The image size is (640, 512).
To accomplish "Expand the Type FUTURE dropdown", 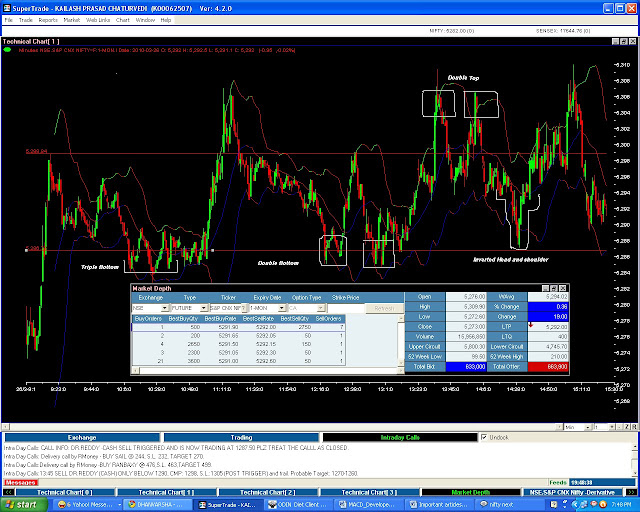I will [x=203, y=308].
